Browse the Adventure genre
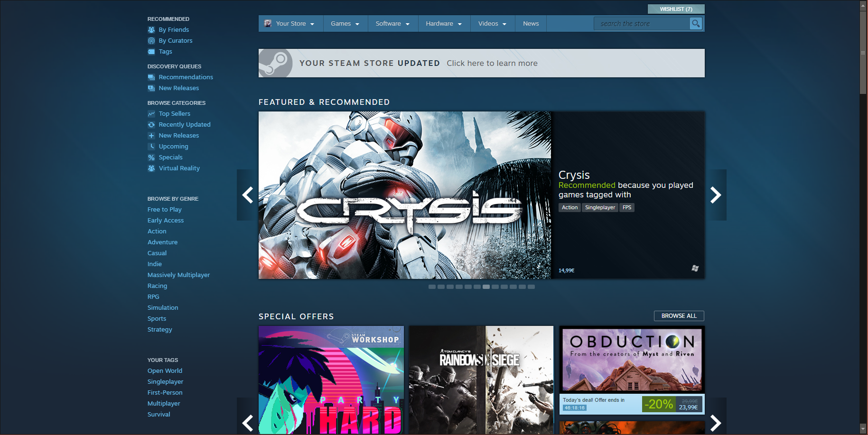The height and width of the screenshot is (435, 868). pyautogui.click(x=162, y=242)
